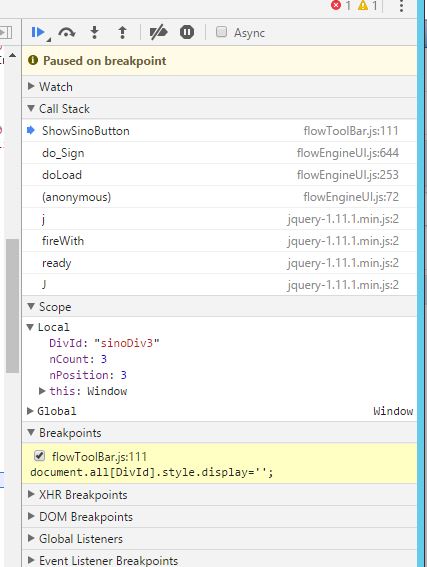Uncheck flowToolBar.js:111 breakpoint checkbox
The width and height of the screenshot is (427, 567).
pyautogui.click(x=39, y=456)
